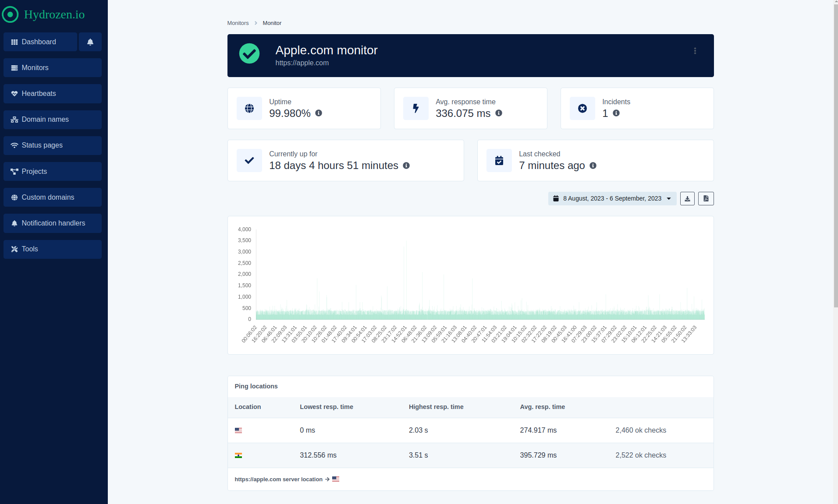
Task: Open the Heartbeats section
Action: click(x=53, y=94)
